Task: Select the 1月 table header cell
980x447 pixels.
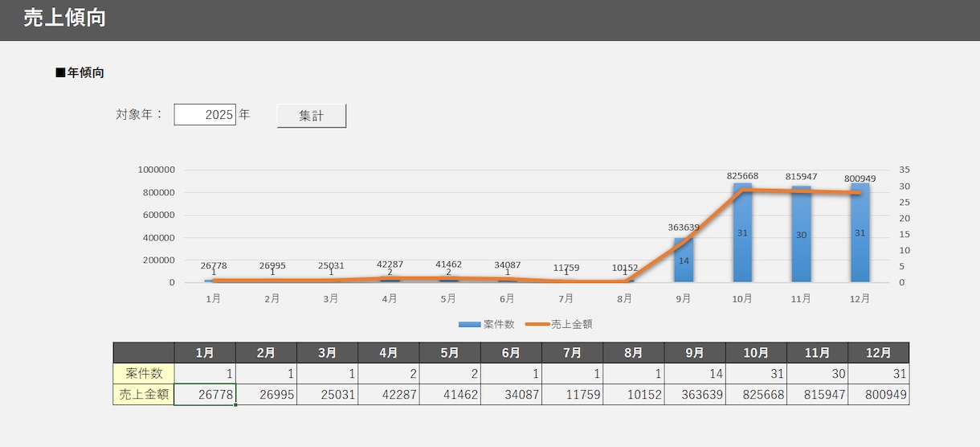Action: pyautogui.click(x=205, y=353)
